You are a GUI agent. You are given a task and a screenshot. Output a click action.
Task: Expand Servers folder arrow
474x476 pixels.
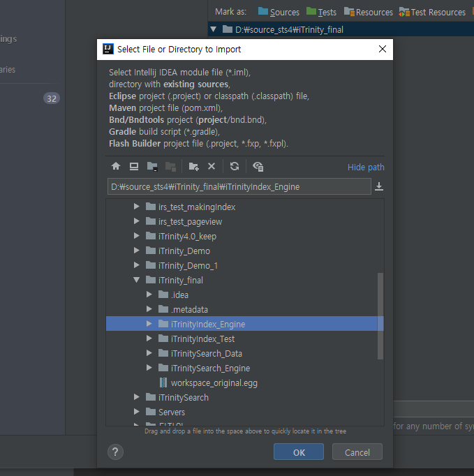(137, 412)
